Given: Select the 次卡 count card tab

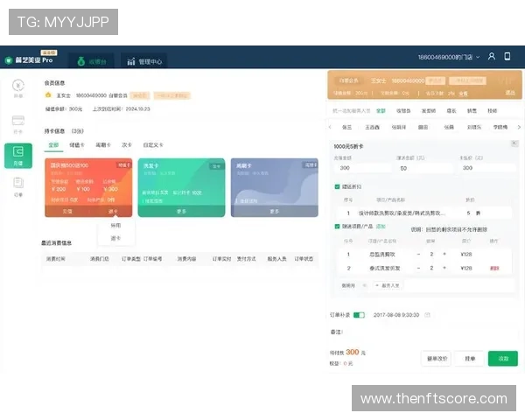Looking at the screenshot, I should (x=127, y=145).
